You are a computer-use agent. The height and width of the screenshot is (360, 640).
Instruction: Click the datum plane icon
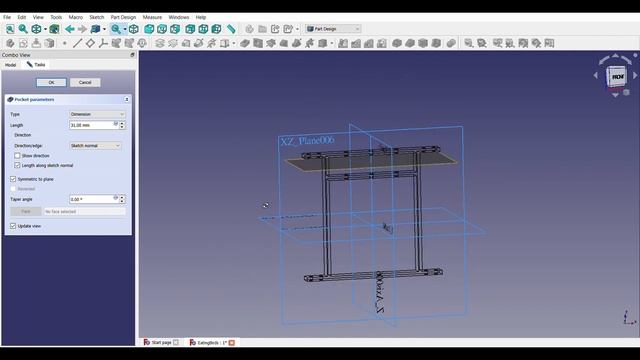pos(90,43)
